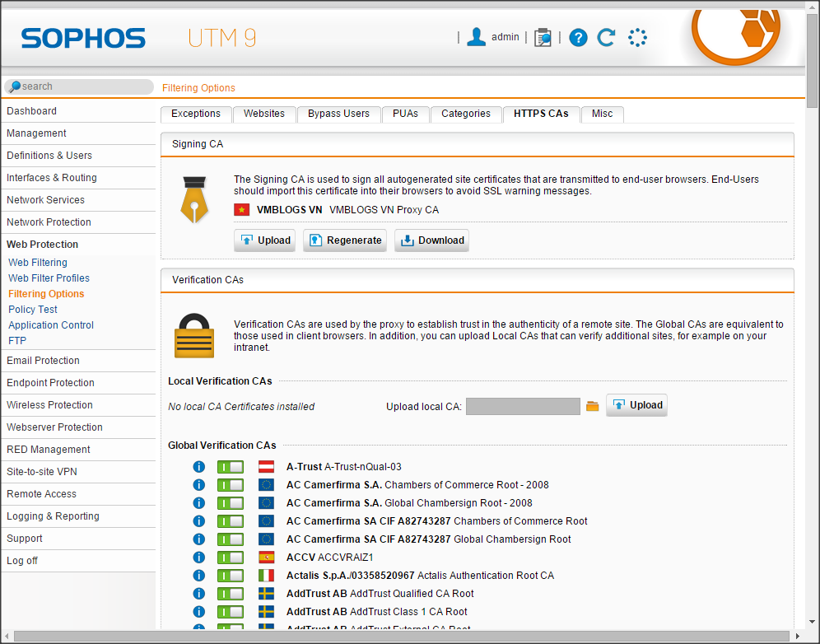820x644 pixels.
Task: Click Regenerate signing CA button
Action: (345, 240)
